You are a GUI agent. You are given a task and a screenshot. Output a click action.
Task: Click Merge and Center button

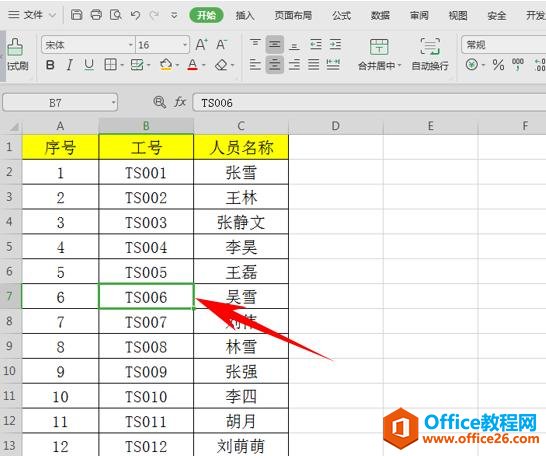pyautogui.click(x=379, y=54)
